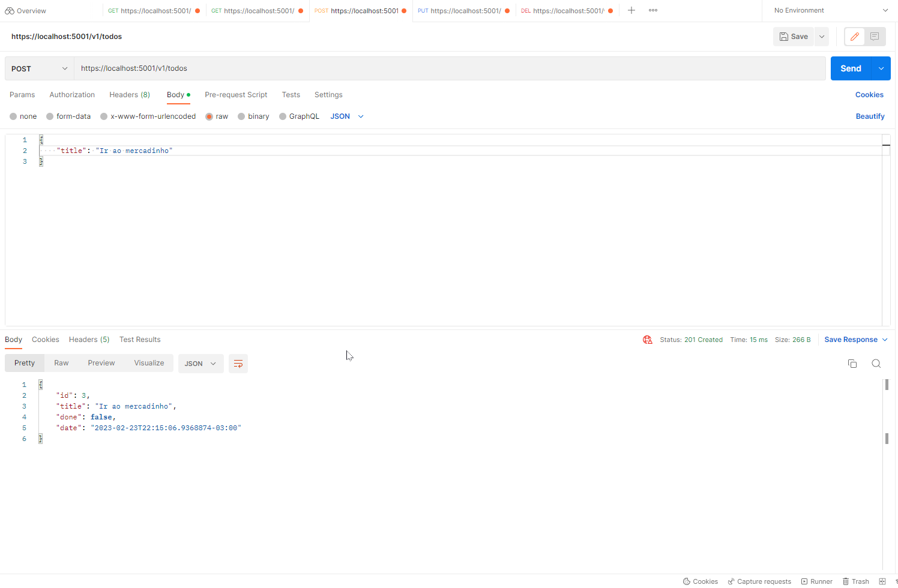
Task: Select the GraphQL body type
Action: pyautogui.click(x=299, y=116)
